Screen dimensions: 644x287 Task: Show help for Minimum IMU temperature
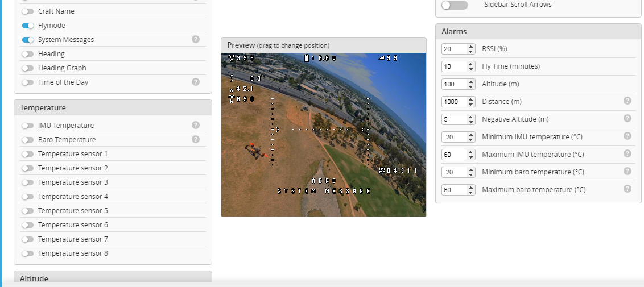click(x=627, y=136)
